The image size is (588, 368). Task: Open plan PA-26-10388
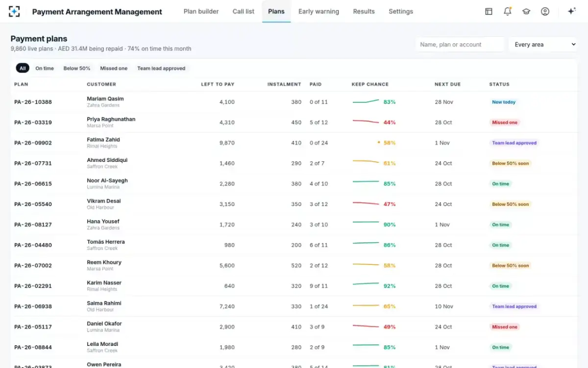click(33, 102)
